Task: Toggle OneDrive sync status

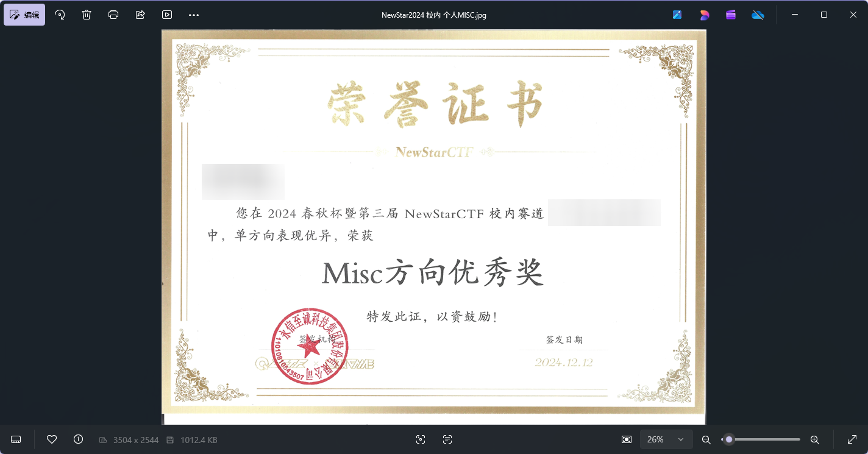Action: pyautogui.click(x=758, y=14)
